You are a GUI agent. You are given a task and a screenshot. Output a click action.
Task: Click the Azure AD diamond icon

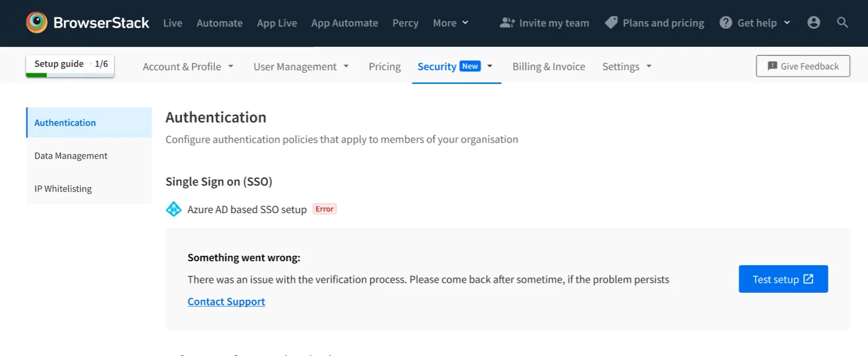[x=174, y=209]
